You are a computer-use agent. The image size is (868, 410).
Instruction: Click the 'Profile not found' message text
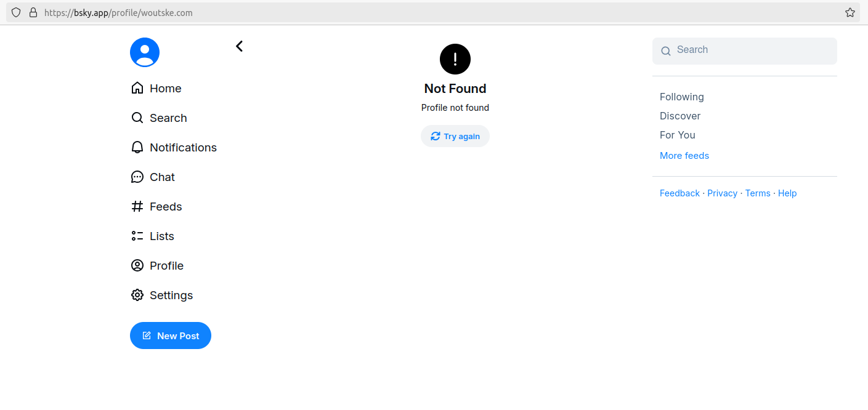click(x=455, y=108)
